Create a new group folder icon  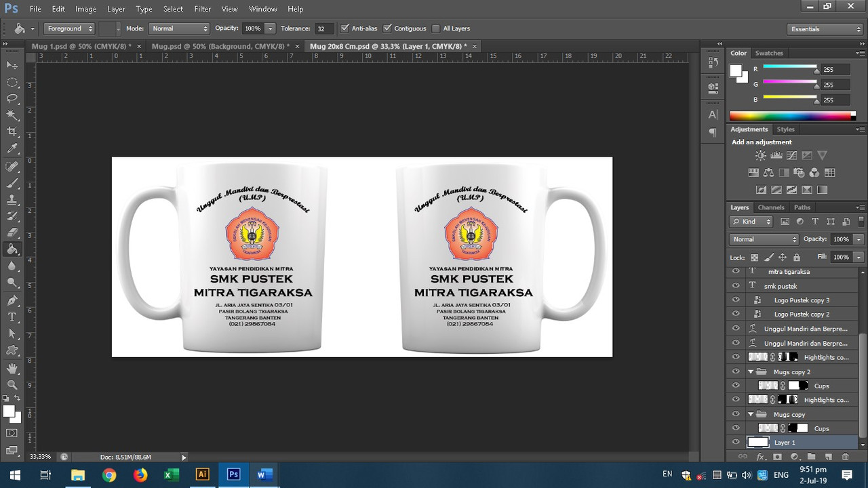point(811,457)
